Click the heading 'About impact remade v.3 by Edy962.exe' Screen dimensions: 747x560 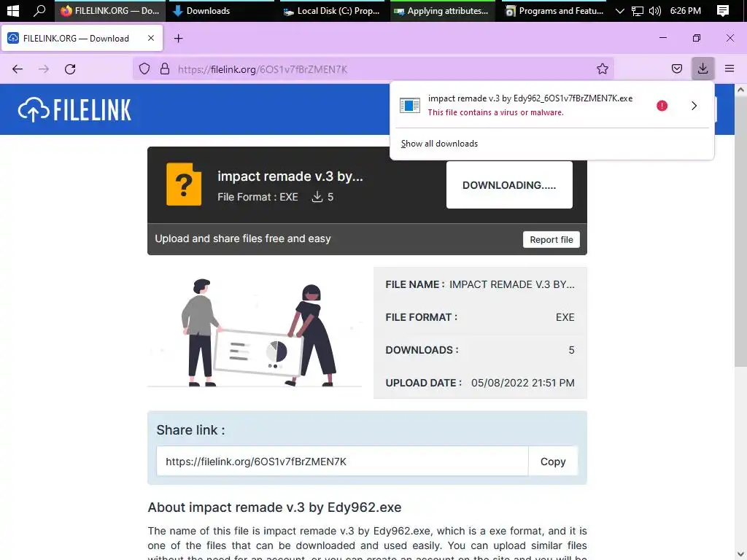274,507
